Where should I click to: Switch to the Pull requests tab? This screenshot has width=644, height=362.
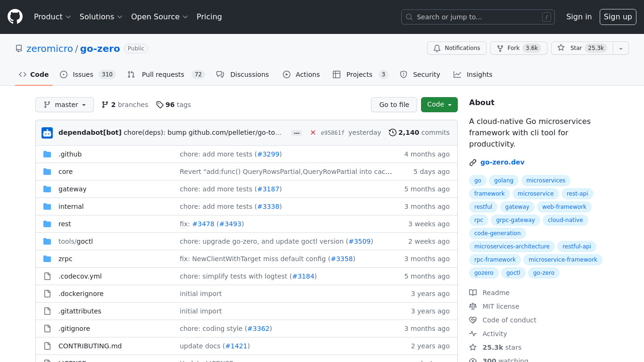click(x=166, y=74)
